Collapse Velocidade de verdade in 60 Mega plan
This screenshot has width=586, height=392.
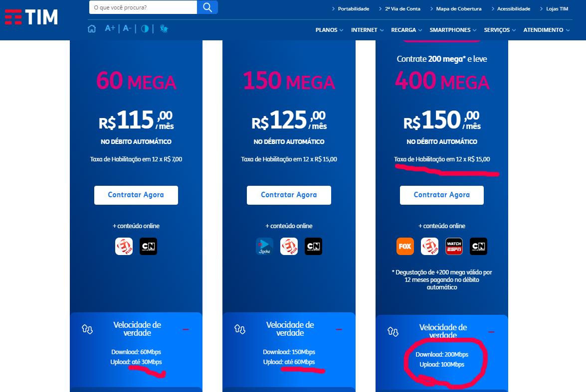click(186, 329)
